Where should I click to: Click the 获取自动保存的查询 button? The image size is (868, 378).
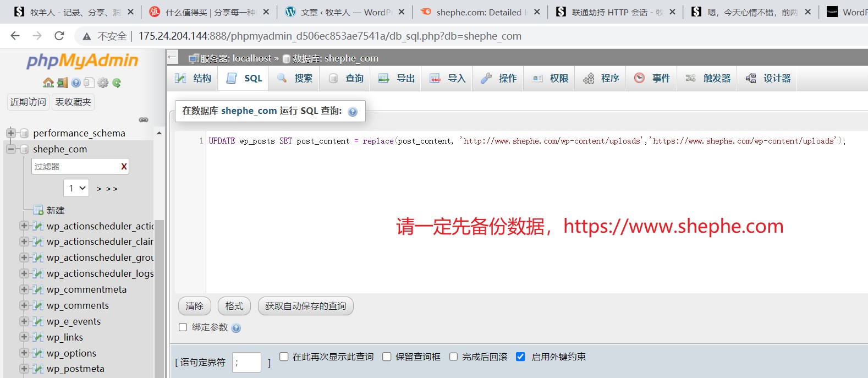point(305,306)
